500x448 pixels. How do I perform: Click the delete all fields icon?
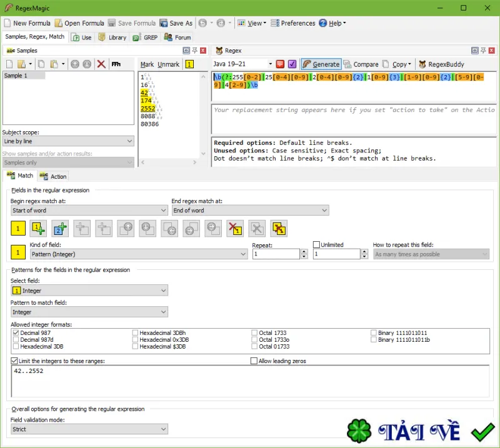point(279,228)
